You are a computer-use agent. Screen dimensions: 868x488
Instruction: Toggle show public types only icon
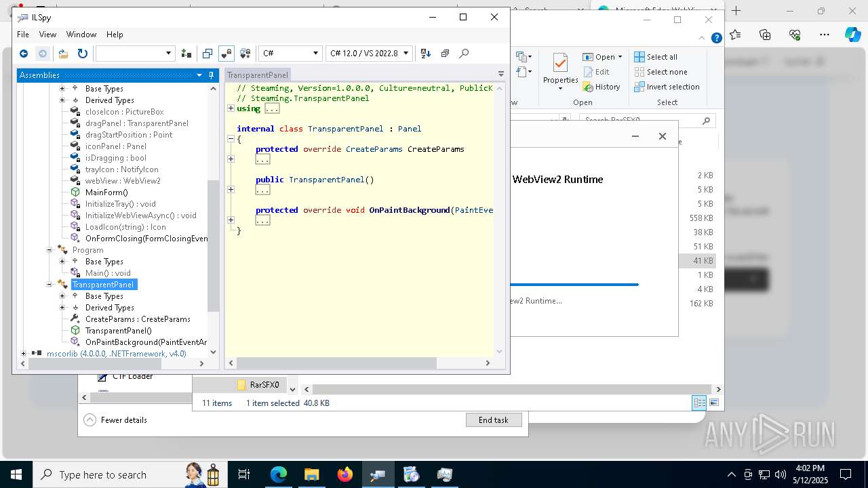tap(208, 54)
